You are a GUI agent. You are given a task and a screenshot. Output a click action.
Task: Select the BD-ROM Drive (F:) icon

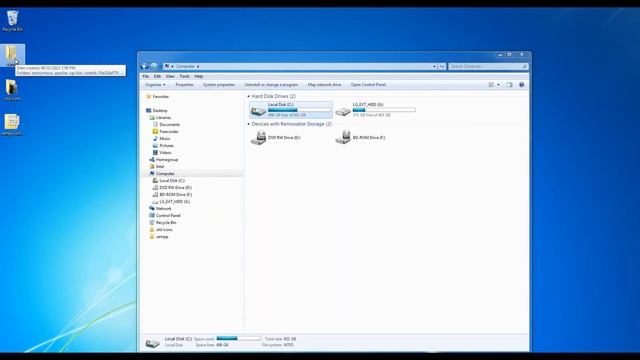coord(343,138)
